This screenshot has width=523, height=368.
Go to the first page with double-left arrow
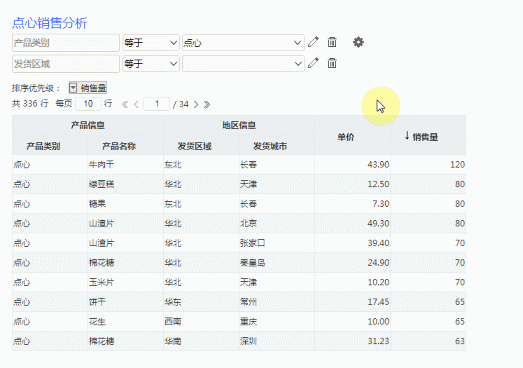(x=125, y=104)
